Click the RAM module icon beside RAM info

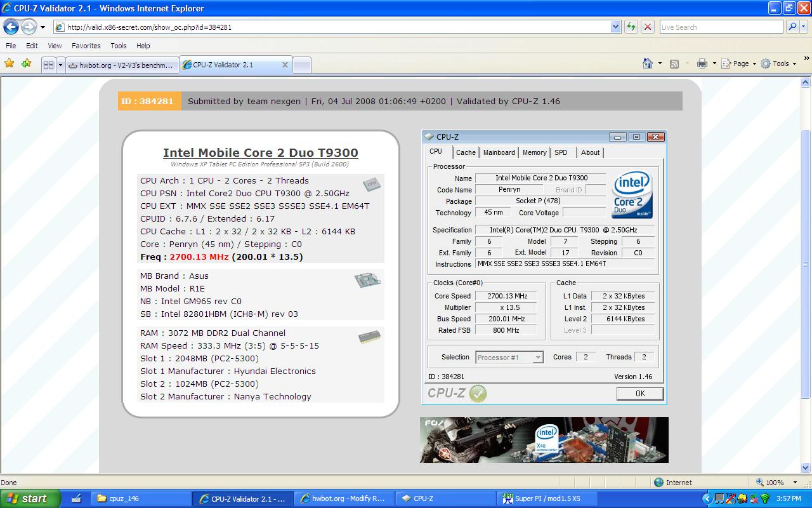point(369,337)
